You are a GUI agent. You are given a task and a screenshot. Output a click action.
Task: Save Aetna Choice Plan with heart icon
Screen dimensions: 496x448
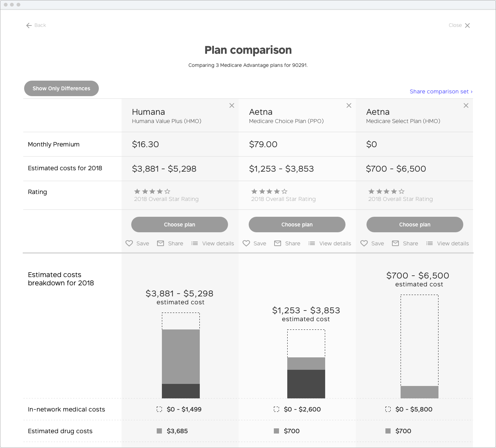coord(246,243)
